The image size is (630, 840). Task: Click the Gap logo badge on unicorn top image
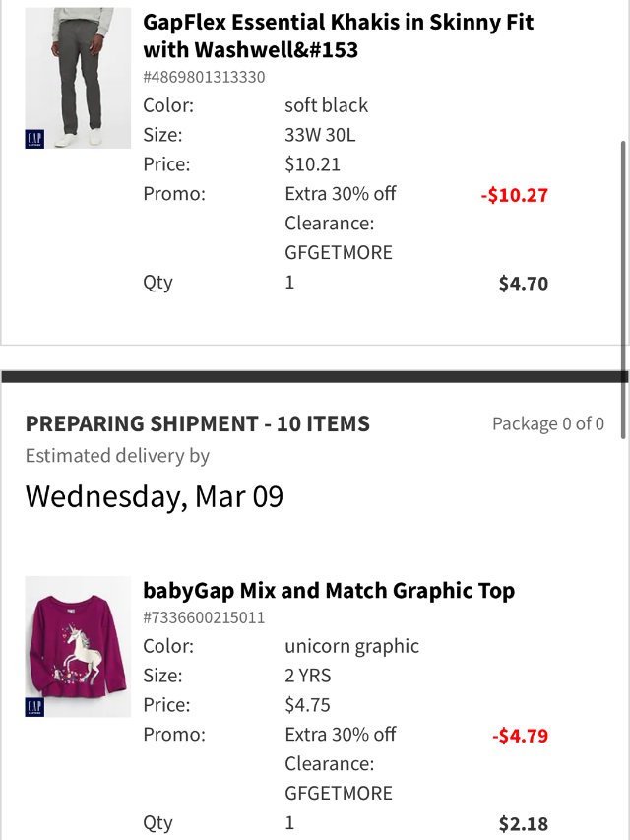pos(34,707)
